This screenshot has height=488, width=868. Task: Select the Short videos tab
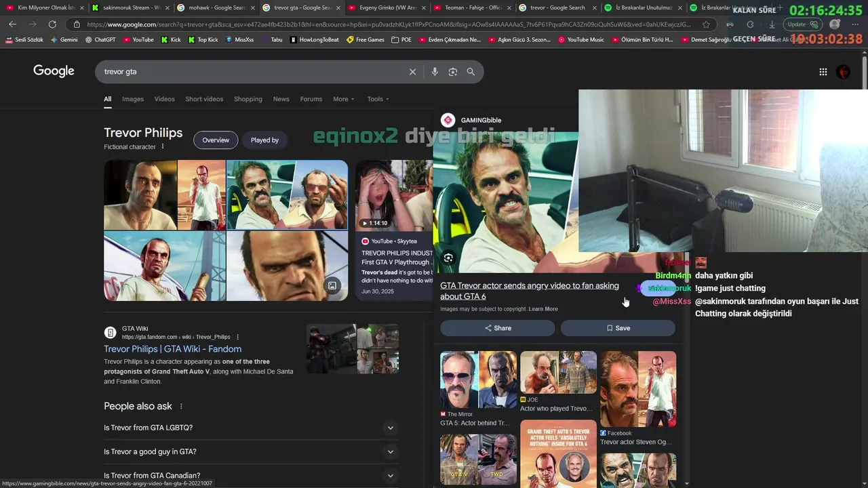[x=204, y=99]
